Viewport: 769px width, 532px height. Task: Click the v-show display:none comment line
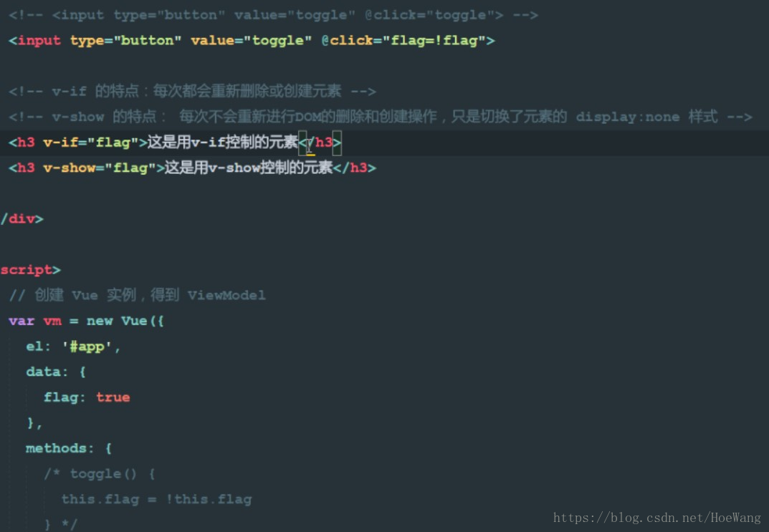point(381,117)
